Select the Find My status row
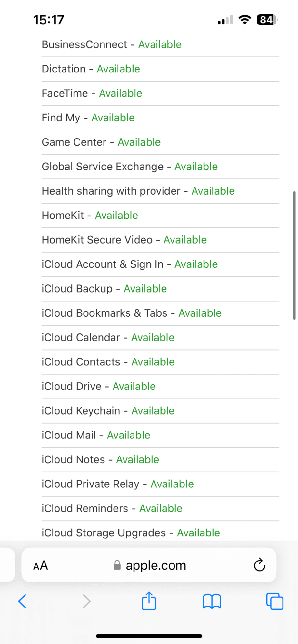298x644 pixels. 88,118
